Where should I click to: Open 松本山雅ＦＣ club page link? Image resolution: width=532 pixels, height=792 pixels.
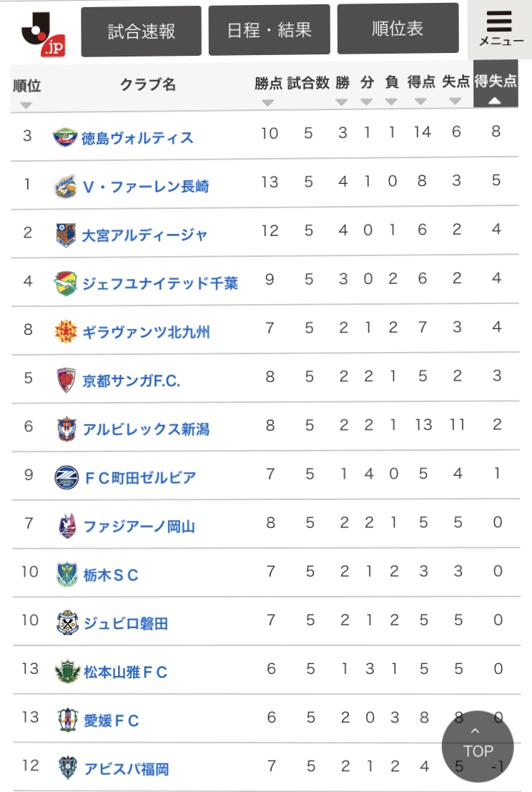(x=125, y=672)
